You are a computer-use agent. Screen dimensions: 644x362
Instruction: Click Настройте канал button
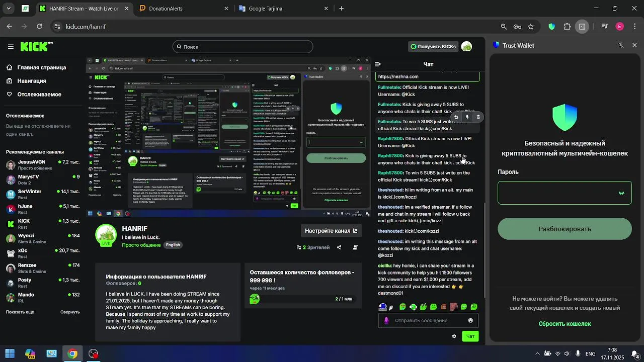pos(331,231)
